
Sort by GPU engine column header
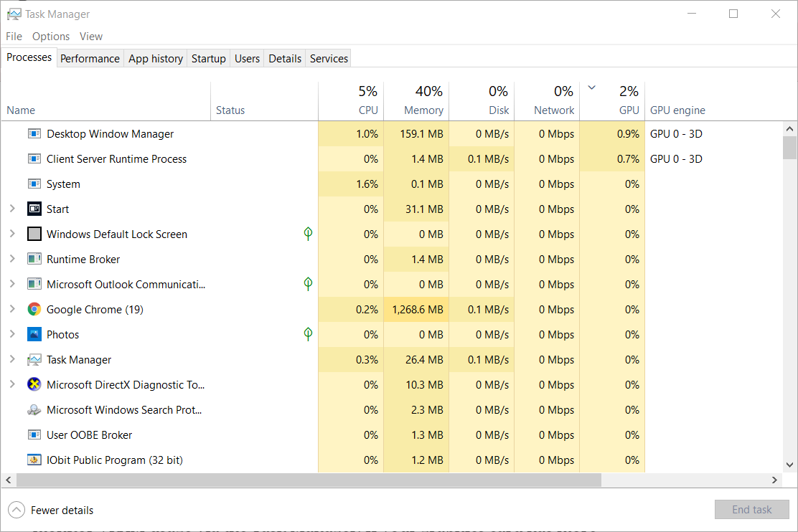coord(678,110)
